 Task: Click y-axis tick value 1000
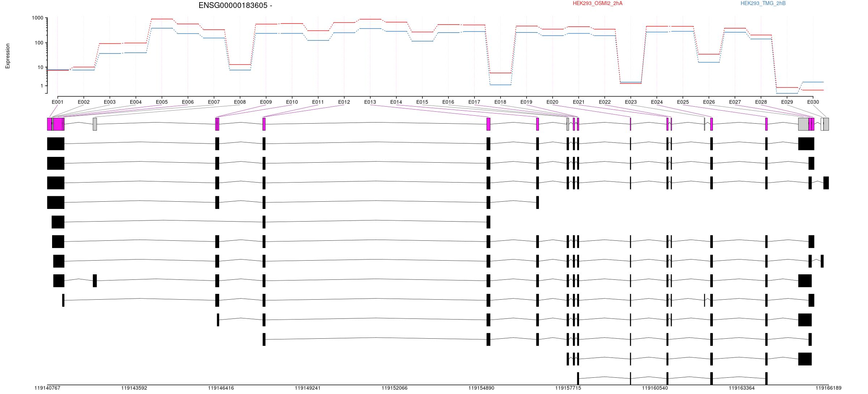(x=38, y=18)
